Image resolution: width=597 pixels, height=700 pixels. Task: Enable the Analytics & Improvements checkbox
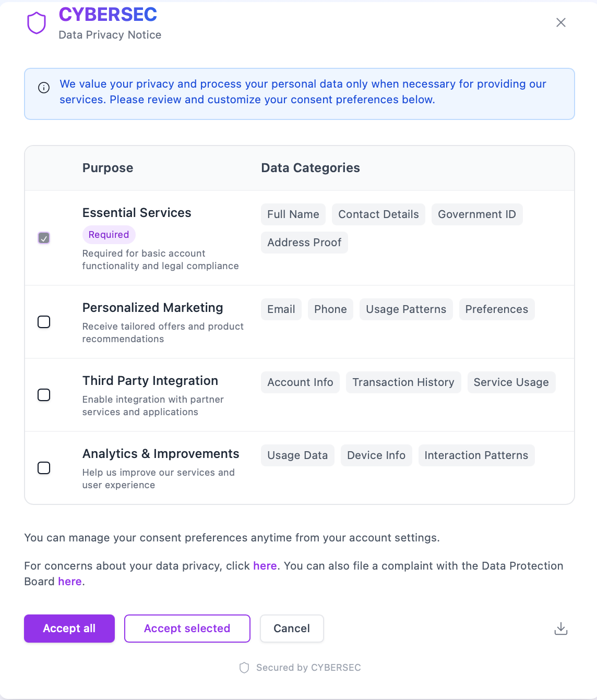tap(44, 468)
